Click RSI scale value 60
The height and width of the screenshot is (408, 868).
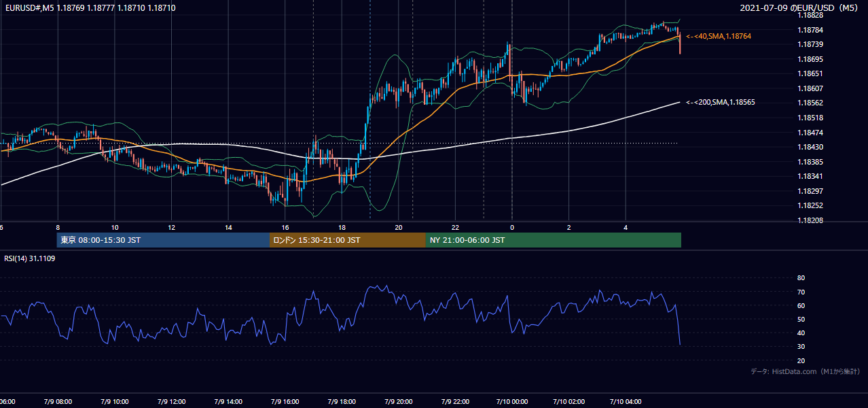tap(801, 305)
